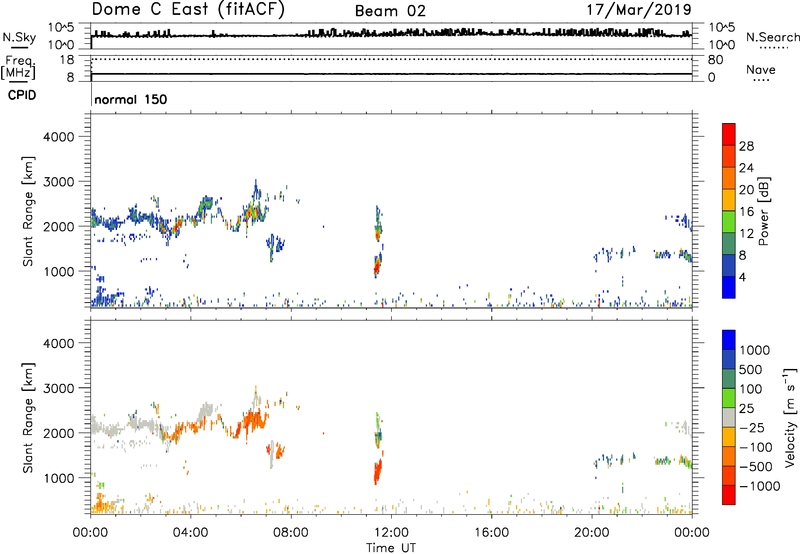Pick the red bottom segment of velocity colorbar
The image size is (800, 554).
(729, 495)
